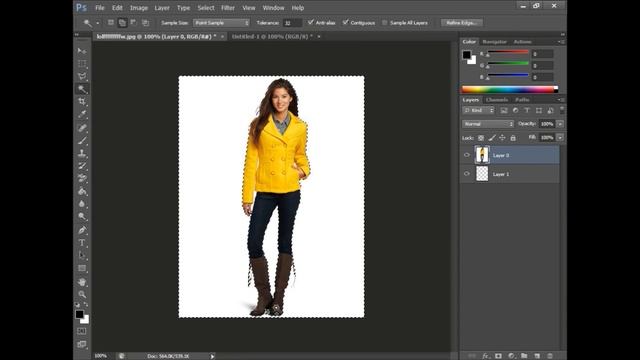640x360 pixels.
Task: Select the Blur tool
Action: (82, 204)
